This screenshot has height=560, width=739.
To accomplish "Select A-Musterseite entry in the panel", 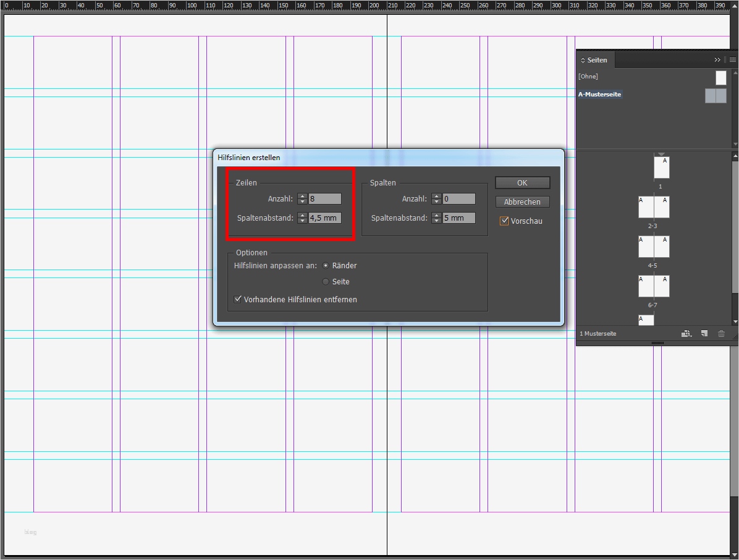I will click(x=600, y=95).
